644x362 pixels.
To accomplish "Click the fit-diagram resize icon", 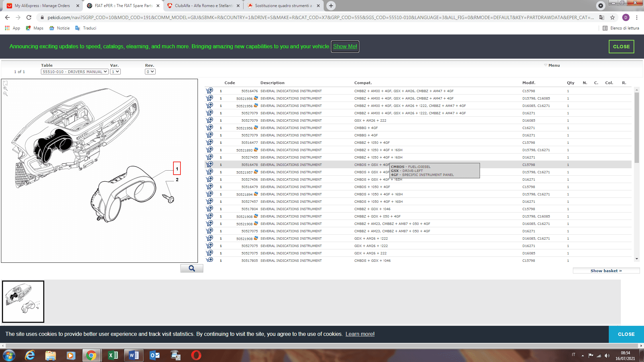I will click(x=5, y=83).
